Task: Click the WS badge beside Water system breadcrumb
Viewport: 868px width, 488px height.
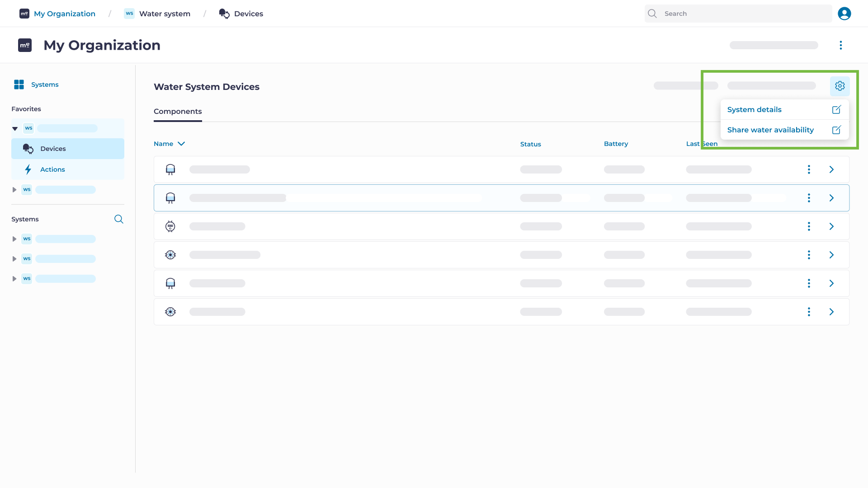Action: [x=129, y=14]
